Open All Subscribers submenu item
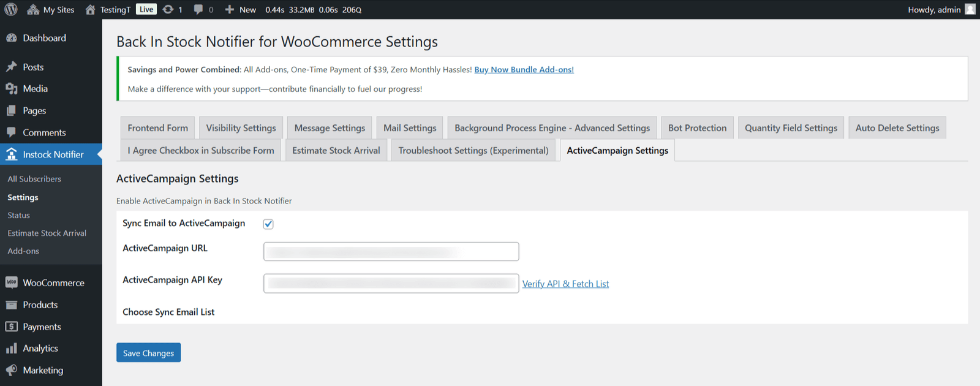980x386 pixels. 34,179
